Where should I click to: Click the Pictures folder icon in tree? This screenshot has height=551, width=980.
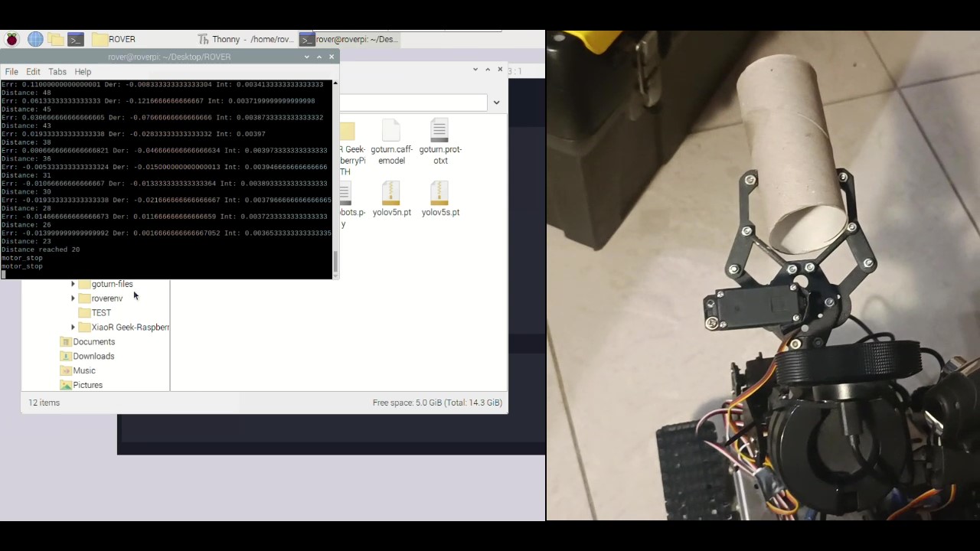[66, 385]
